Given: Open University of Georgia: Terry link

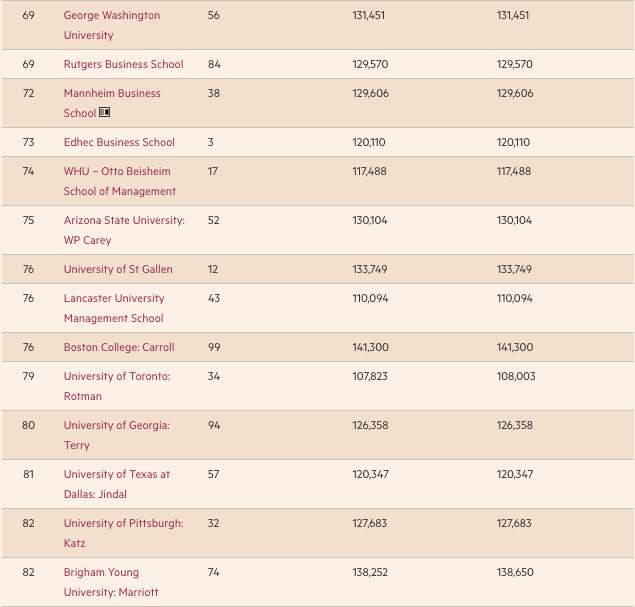Looking at the screenshot, I should [x=117, y=435].
